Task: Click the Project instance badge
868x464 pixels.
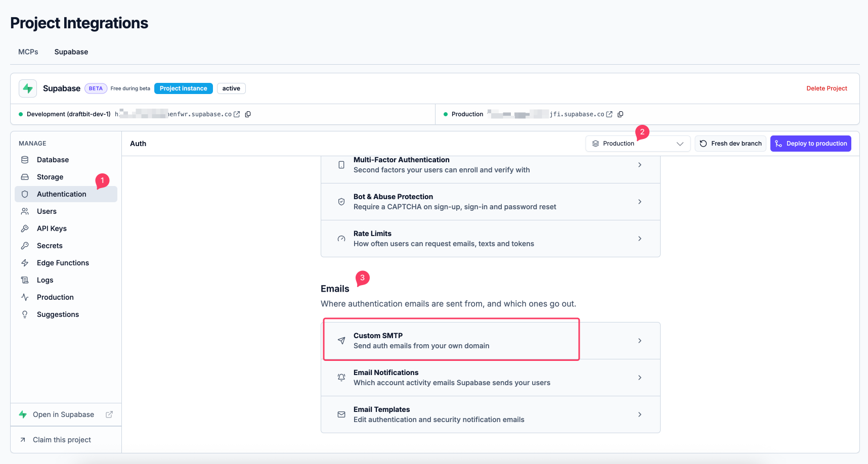Action: (184, 88)
